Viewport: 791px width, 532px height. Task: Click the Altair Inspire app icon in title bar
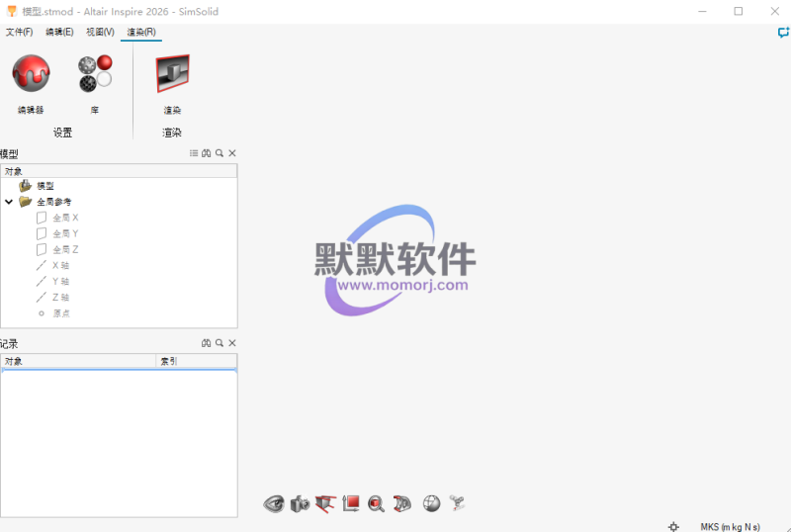coord(11,11)
